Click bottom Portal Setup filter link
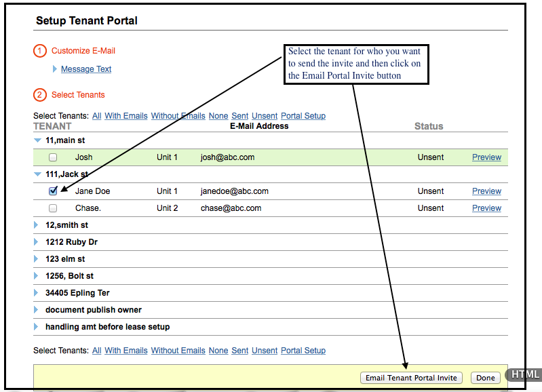 click(x=303, y=351)
